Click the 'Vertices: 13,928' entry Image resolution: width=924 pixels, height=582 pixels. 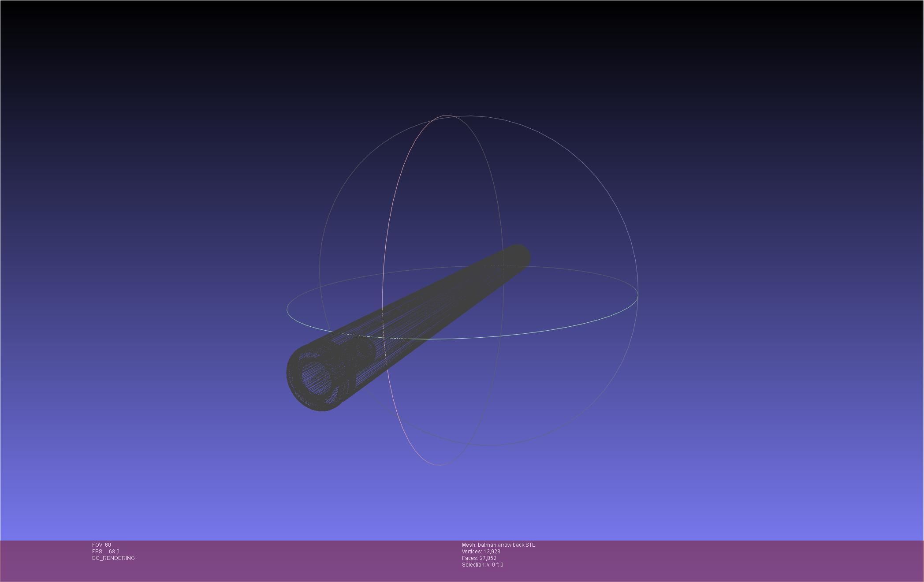tap(481, 552)
